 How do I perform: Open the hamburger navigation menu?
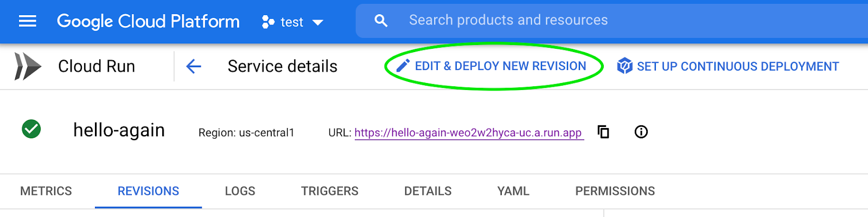click(28, 21)
